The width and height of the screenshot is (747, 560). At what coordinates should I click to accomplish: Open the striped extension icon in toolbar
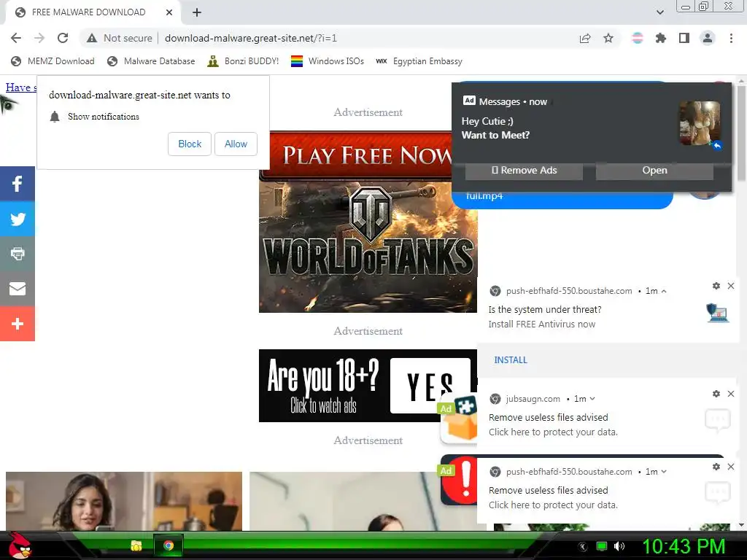tap(638, 38)
